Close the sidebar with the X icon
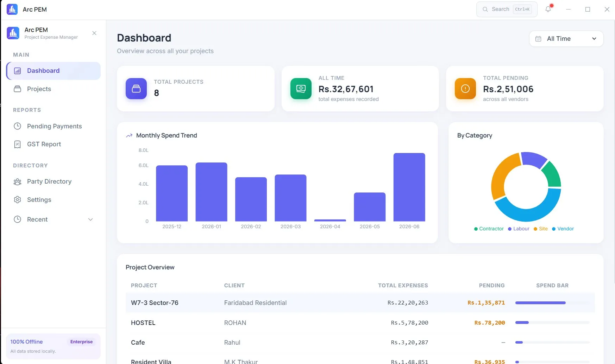This screenshot has width=615, height=364. point(94,33)
